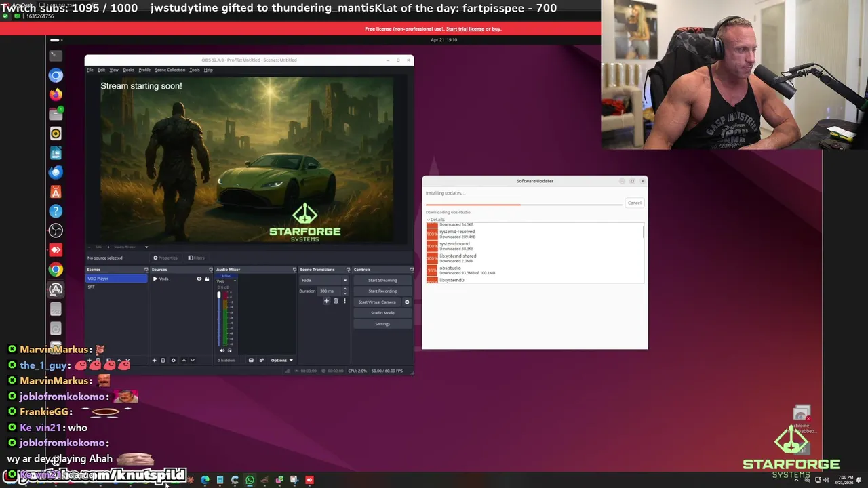Click Start Virtual Camera button
This screenshot has height=488, width=868.
point(377,302)
